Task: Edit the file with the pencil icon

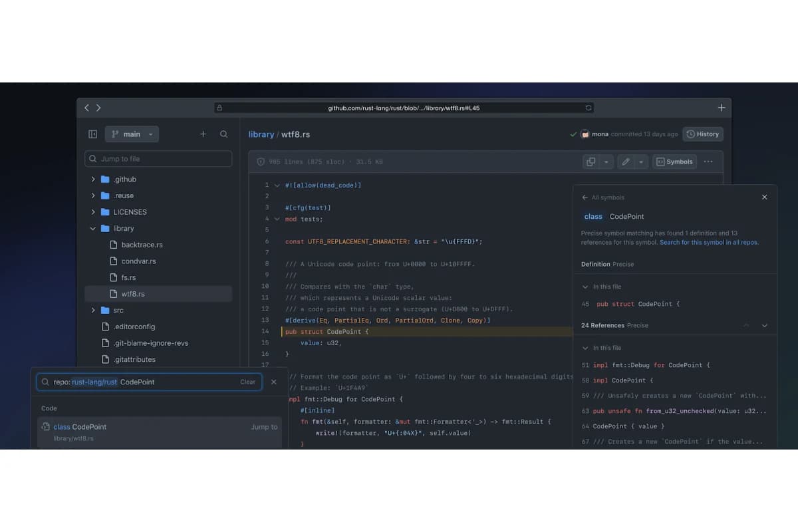Action: pos(625,162)
